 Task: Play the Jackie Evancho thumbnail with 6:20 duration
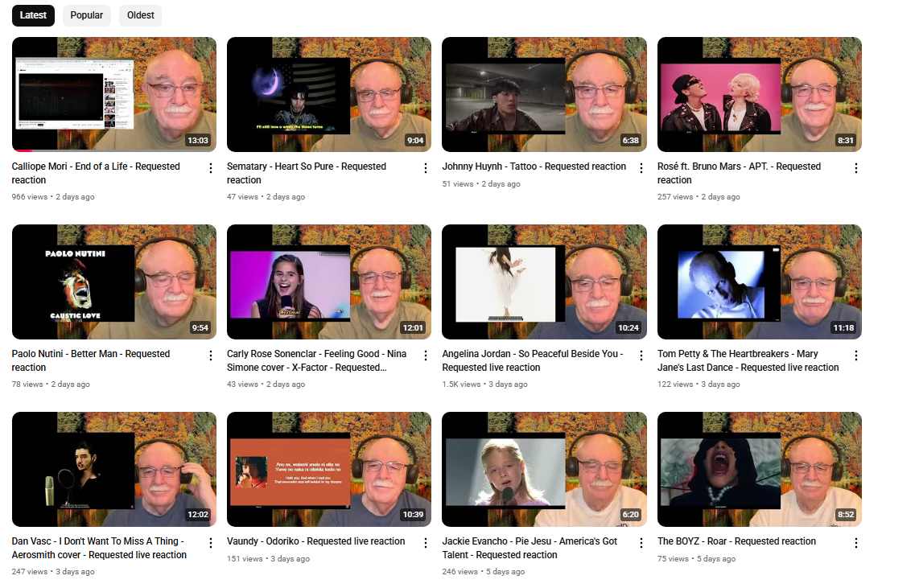(x=545, y=469)
